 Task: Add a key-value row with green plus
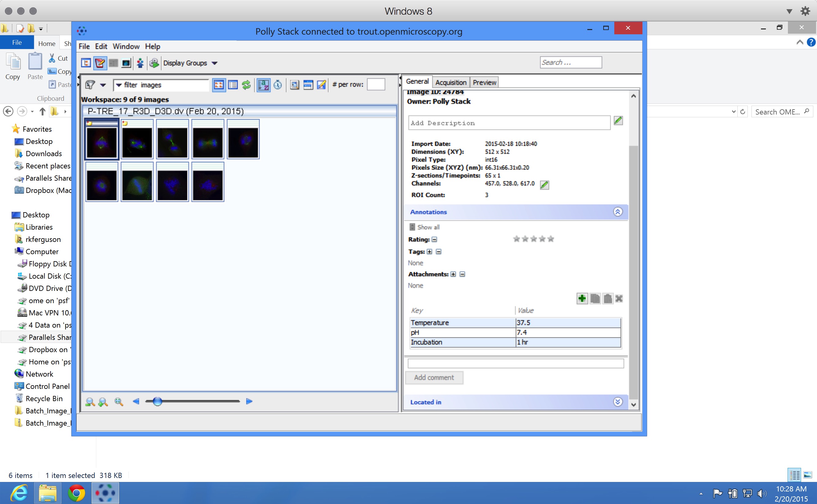click(582, 299)
